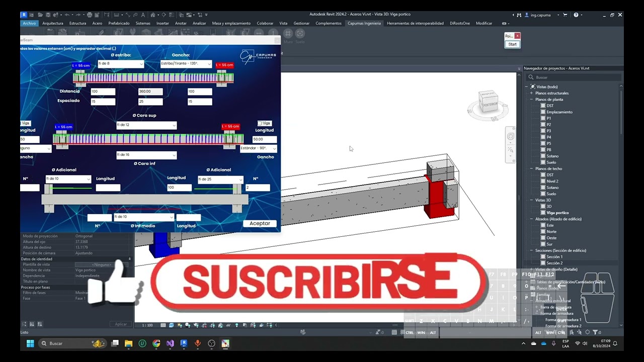Click the ViewCube in the 3D view

pos(490,102)
